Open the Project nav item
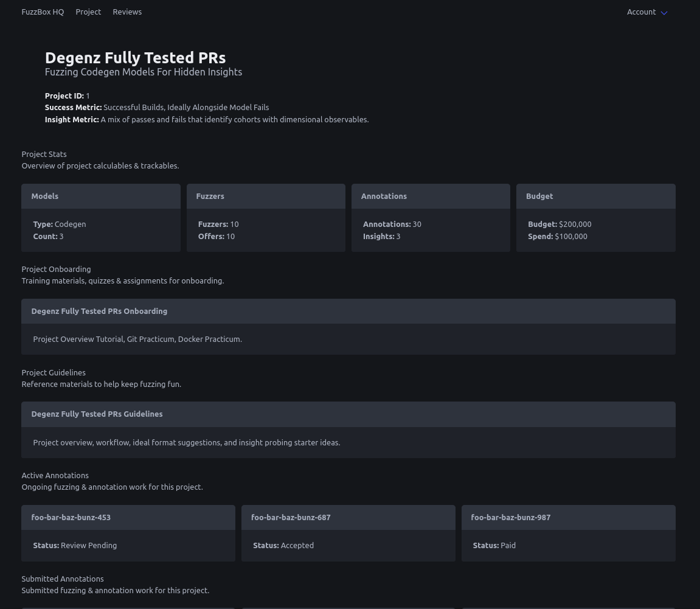The width and height of the screenshot is (700, 609). point(88,12)
